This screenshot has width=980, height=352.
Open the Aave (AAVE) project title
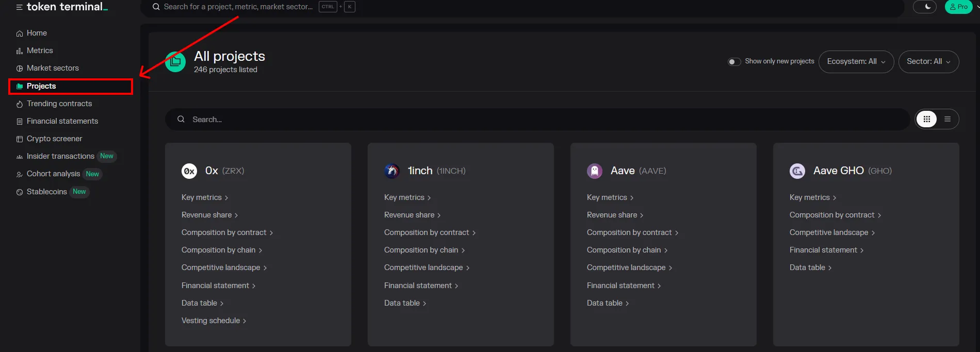click(x=639, y=171)
